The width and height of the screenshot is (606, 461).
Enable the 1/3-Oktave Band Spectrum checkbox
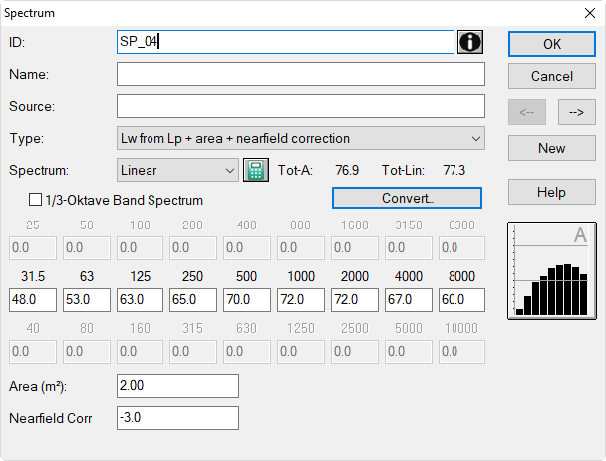[36, 200]
